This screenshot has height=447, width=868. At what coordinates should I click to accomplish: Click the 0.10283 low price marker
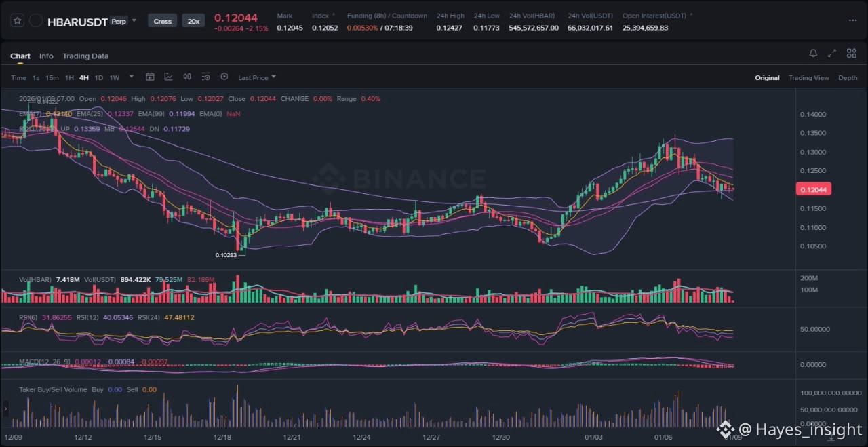pos(226,255)
